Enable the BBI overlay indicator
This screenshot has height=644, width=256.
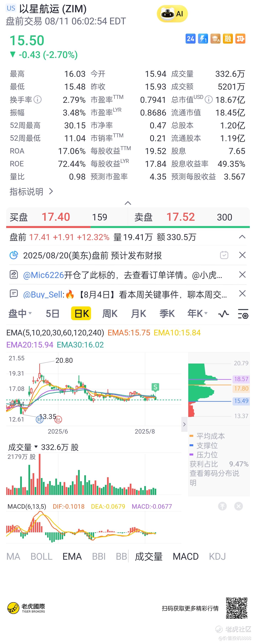(99, 556)
